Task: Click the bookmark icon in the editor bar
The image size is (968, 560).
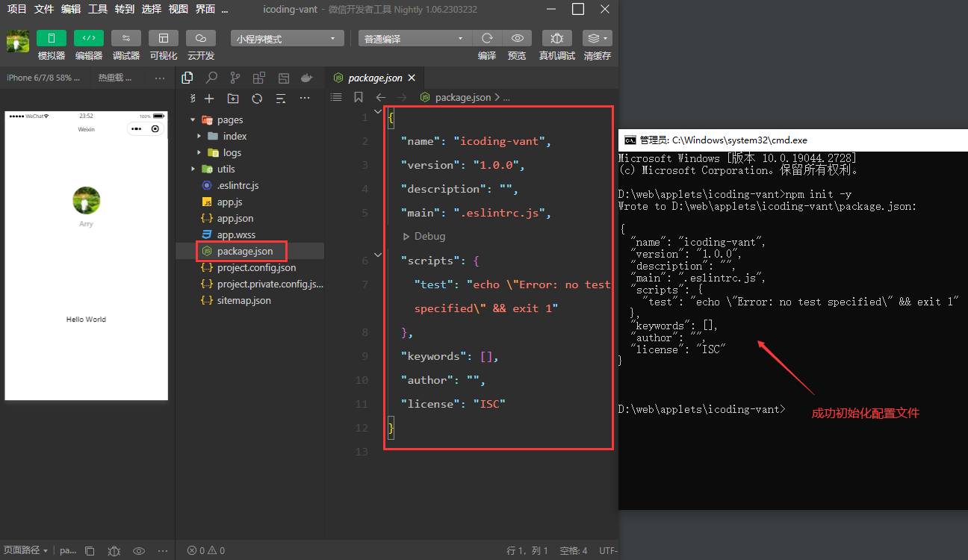Action: (359, 97)
